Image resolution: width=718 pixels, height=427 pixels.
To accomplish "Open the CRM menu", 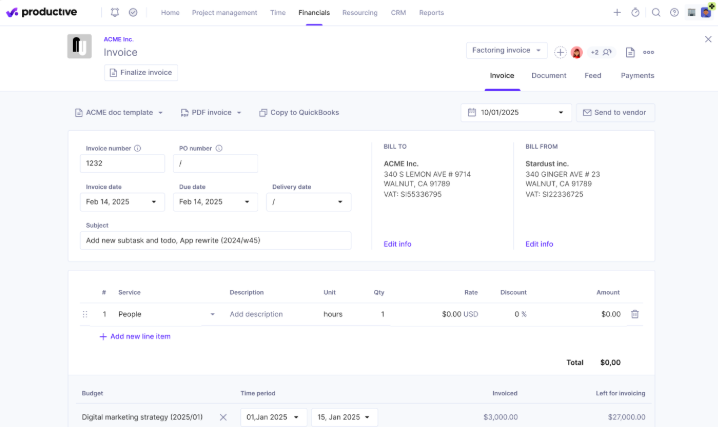I will coord(398,13).
